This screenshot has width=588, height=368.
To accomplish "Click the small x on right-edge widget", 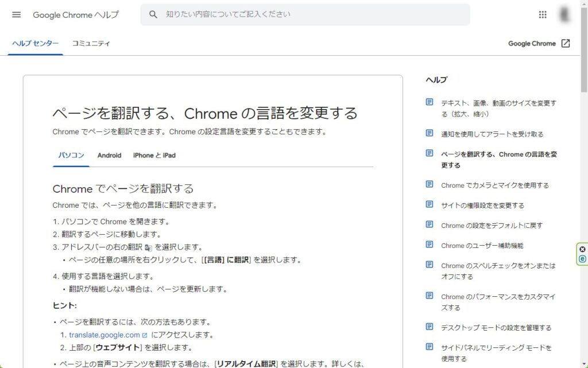I will (582, 249).
